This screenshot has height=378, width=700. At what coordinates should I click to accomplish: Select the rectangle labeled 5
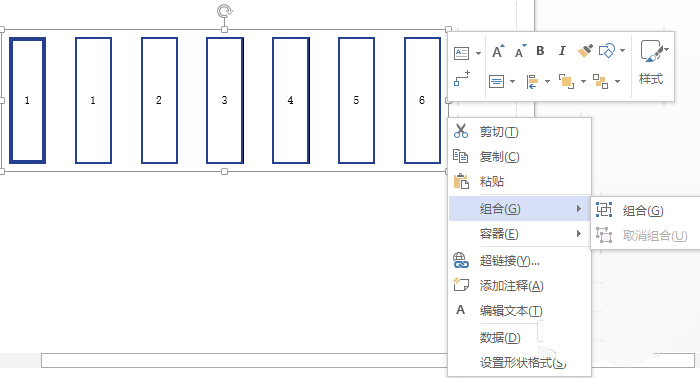tap(356, 100)
